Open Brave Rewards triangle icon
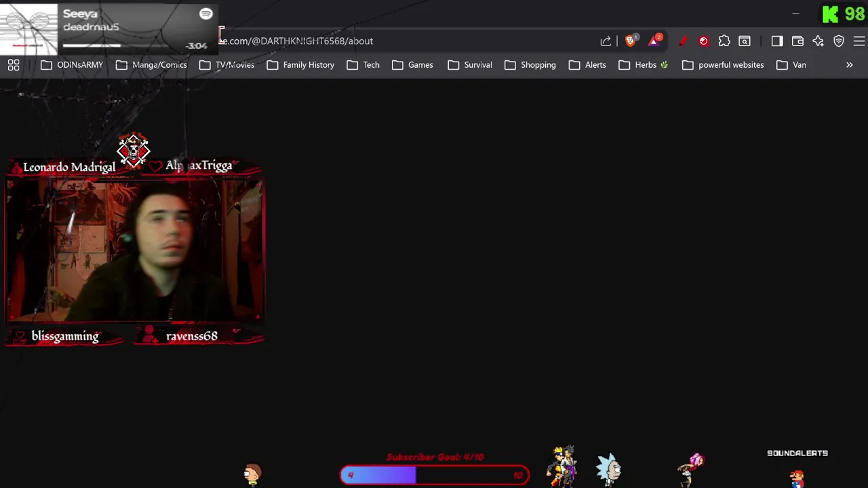868x488 pixels. click(654, 41)
